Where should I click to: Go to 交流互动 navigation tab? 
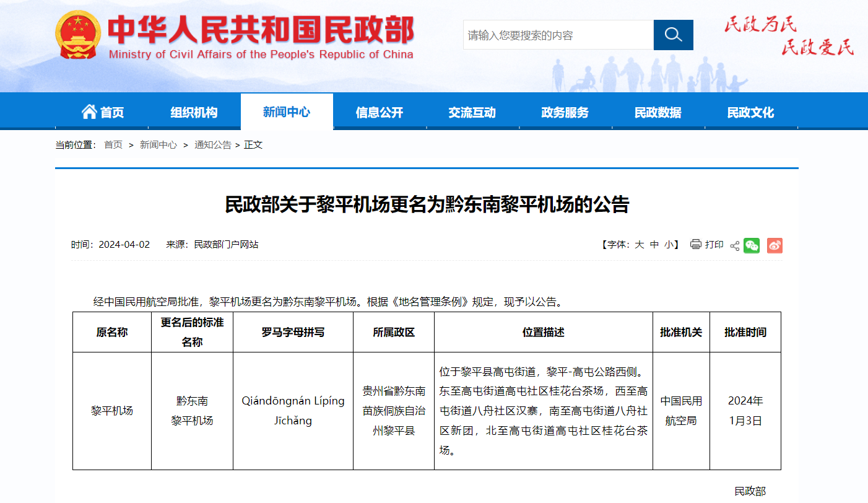472,112
